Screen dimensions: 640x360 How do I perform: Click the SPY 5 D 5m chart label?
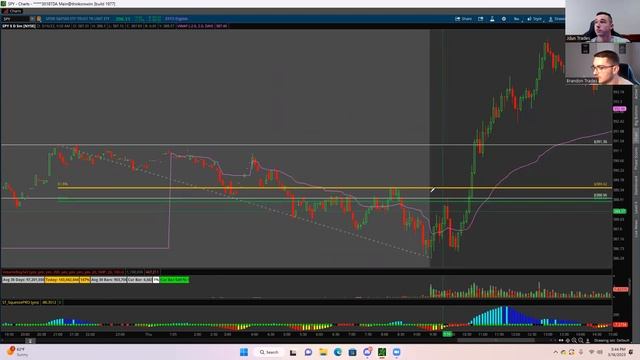pos(19,26)
